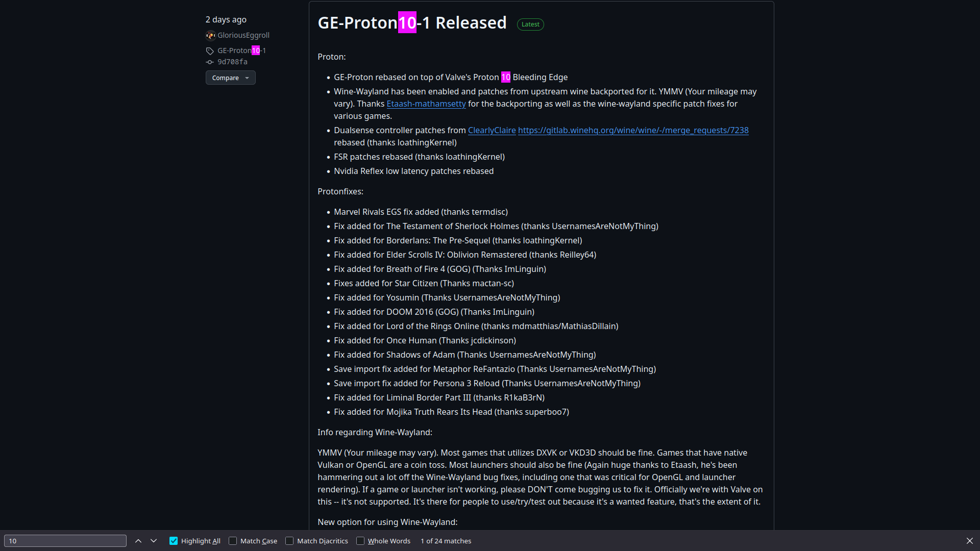This screenshot has width=980, height=551.
Task: Open the ClearlyClaire link
Action: (x=492, y=130)
